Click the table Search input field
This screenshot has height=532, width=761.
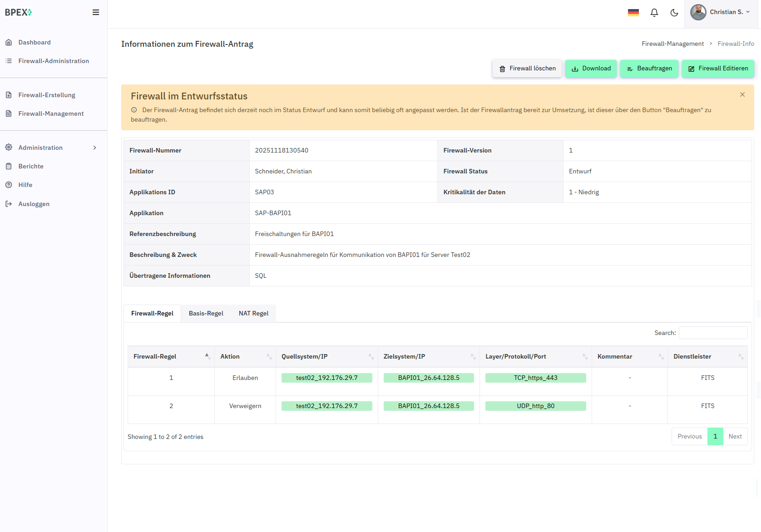tap(713, 333)
